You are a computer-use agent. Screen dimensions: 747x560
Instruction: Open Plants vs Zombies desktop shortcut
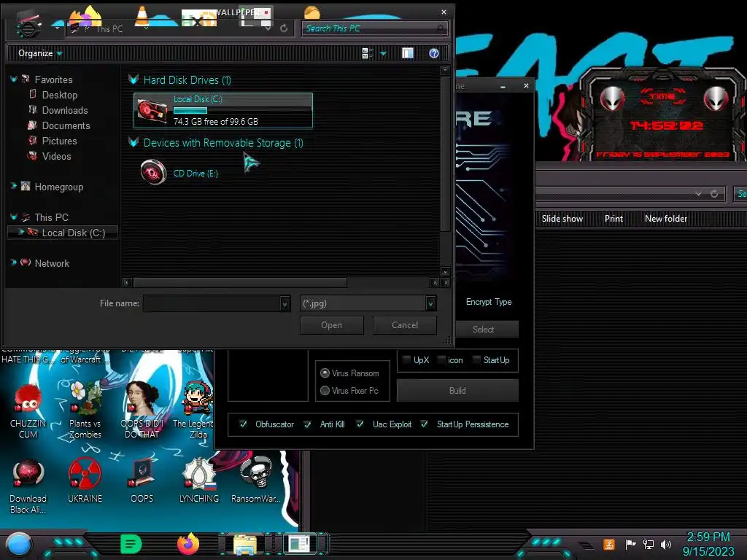pos(85,411)
